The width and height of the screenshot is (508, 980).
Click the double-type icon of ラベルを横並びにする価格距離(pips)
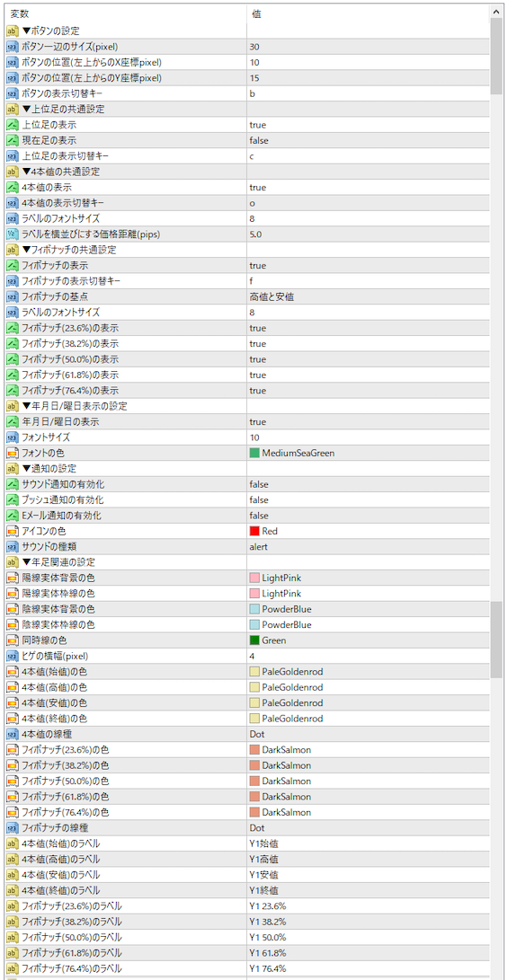(x=13, y=234)
